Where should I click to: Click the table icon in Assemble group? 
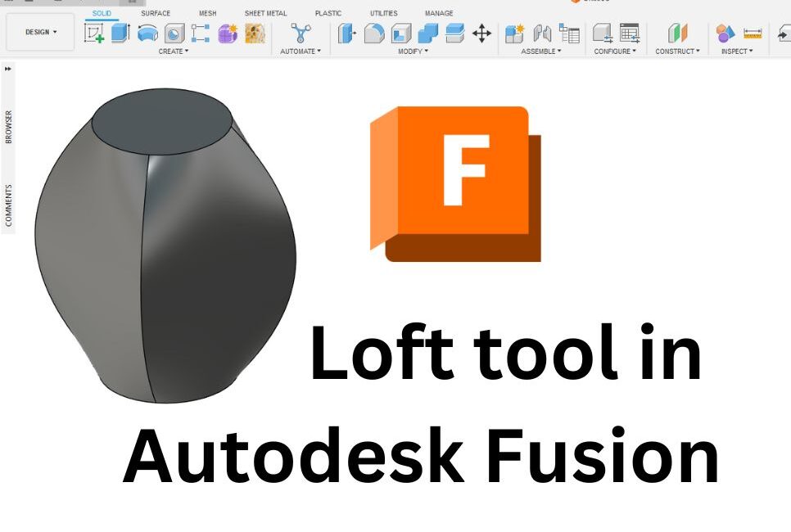[569, 34]
